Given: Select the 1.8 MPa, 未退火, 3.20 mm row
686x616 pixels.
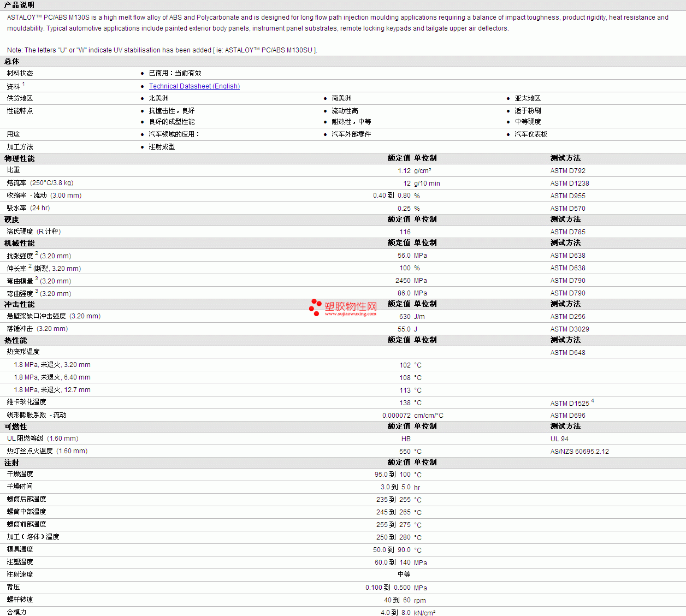Looking at the screenshot, I should coord(343,365).
